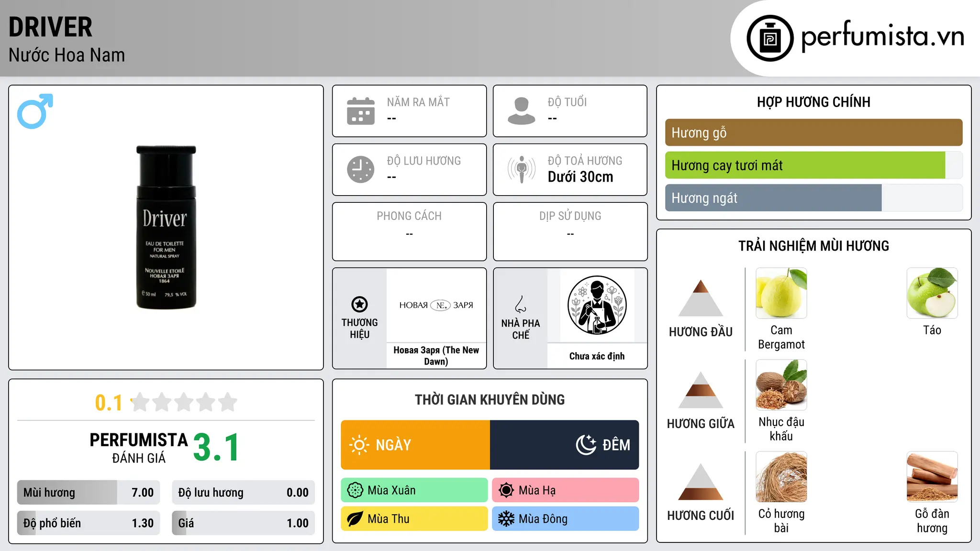Click the PERFUMISTA ĐÁNH GIÁ label

pyautogui.click(x=139, y=448)
